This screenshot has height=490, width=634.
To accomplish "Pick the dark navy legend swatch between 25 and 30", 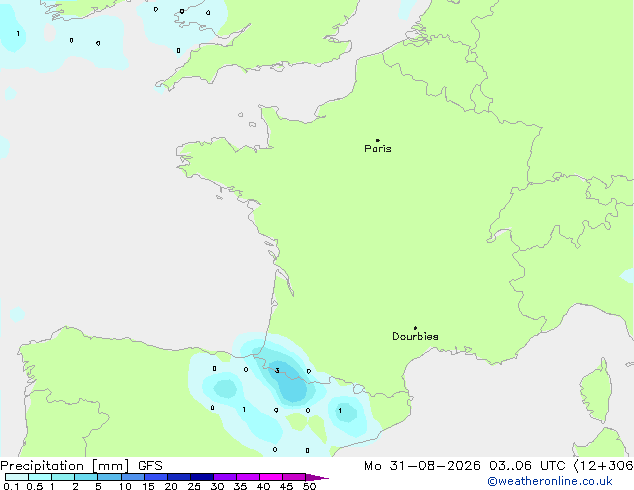I will 202,477.
